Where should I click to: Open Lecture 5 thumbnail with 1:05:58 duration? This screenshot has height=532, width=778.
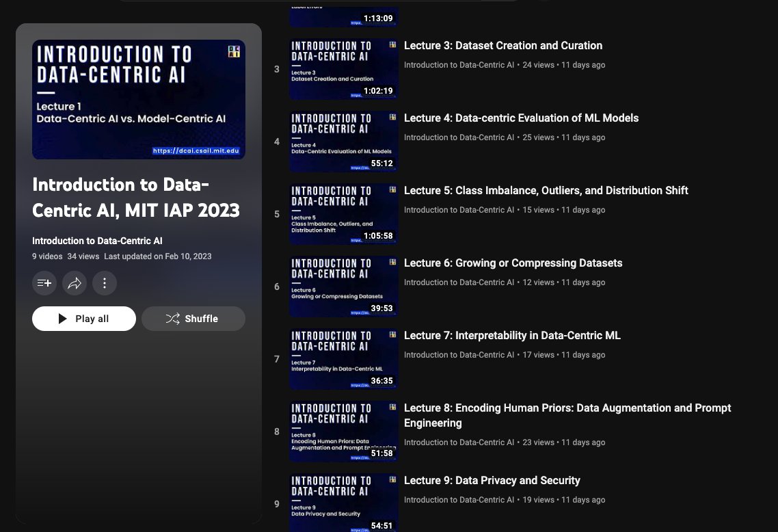point(343,214)
